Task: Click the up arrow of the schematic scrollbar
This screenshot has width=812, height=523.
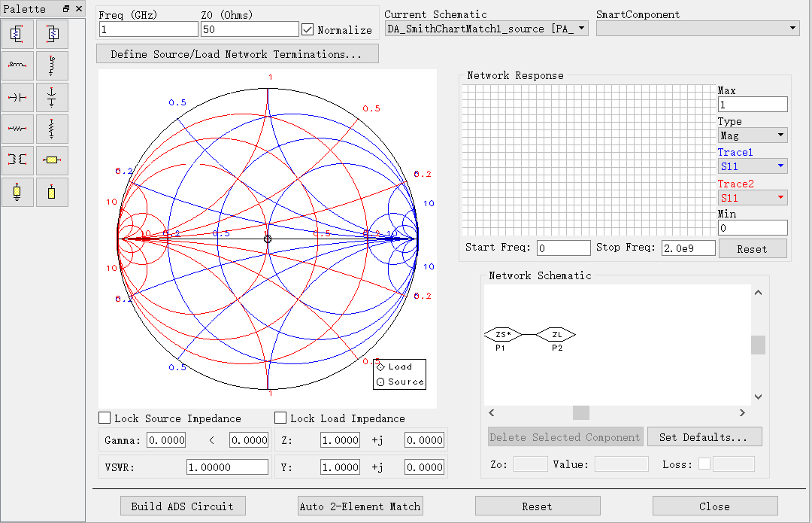Action: coord(758,292)
